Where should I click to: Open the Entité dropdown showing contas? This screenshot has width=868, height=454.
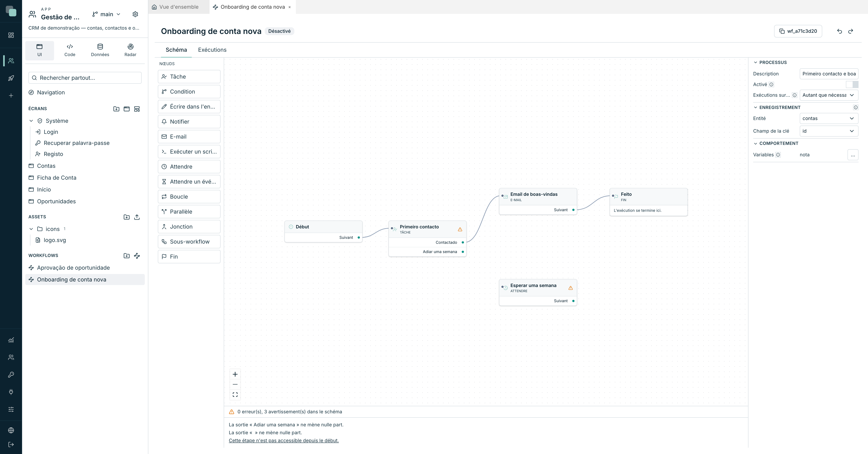pyautogui.click(x=829, y=118)
